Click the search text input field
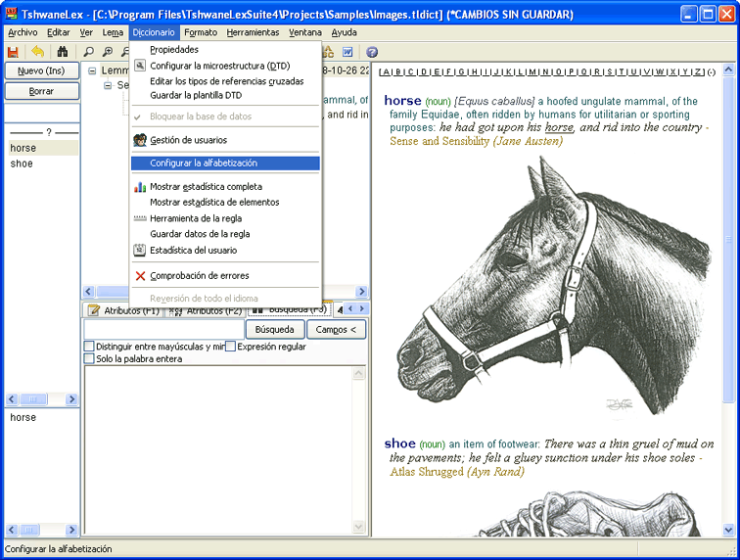 pos(163,330)
